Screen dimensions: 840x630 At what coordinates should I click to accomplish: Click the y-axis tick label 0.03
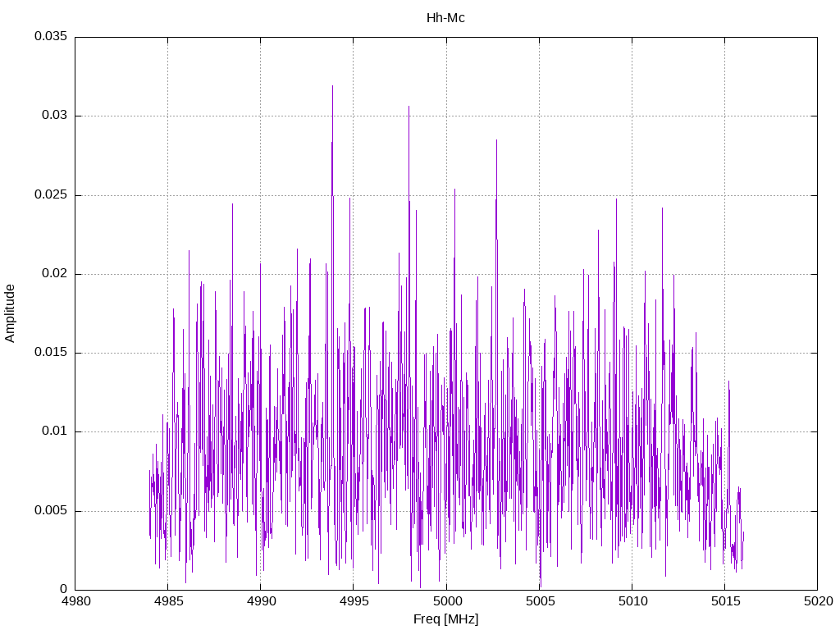point(55,115)
